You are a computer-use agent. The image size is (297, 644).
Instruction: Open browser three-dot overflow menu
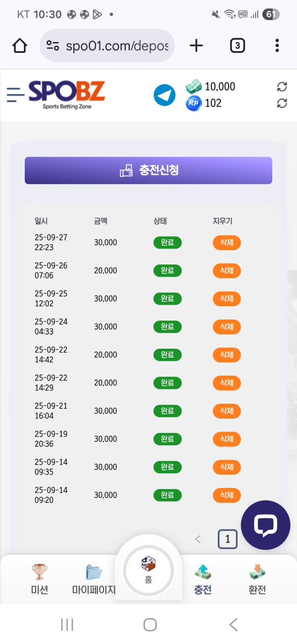[x=277, y=46]
